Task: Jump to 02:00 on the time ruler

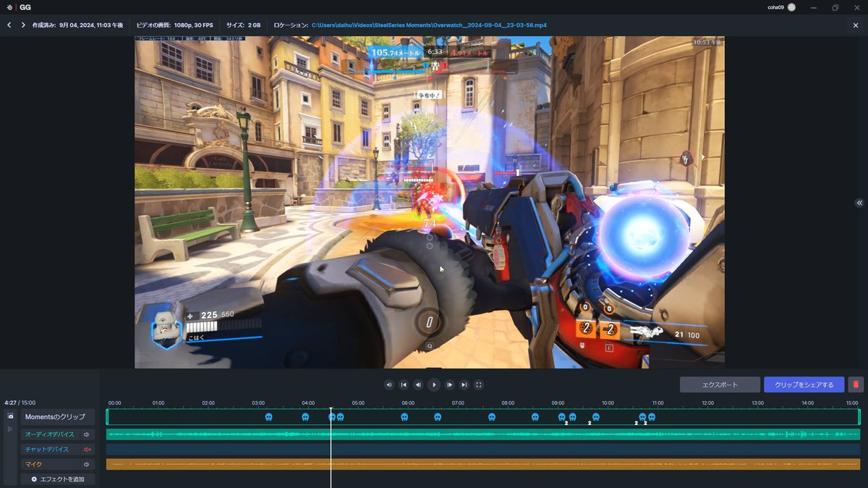Action: pyautogui.click(x=208, y=403)
